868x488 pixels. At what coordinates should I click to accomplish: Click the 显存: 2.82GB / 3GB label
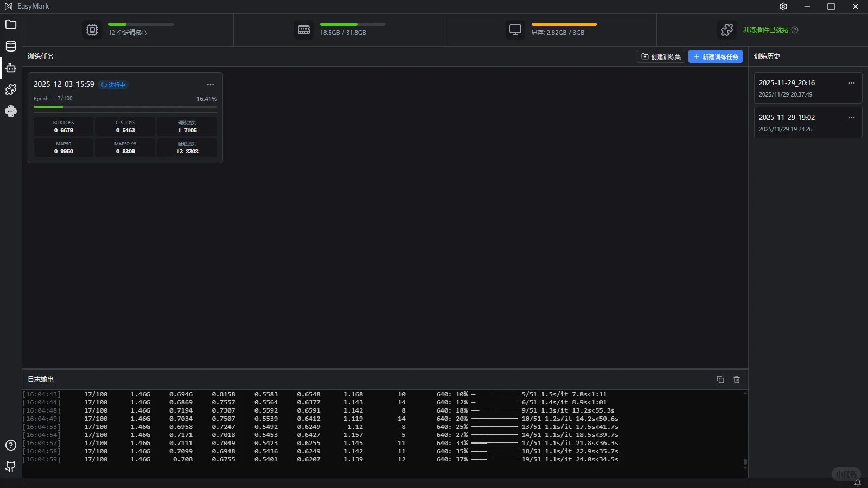tap(558, 33)
